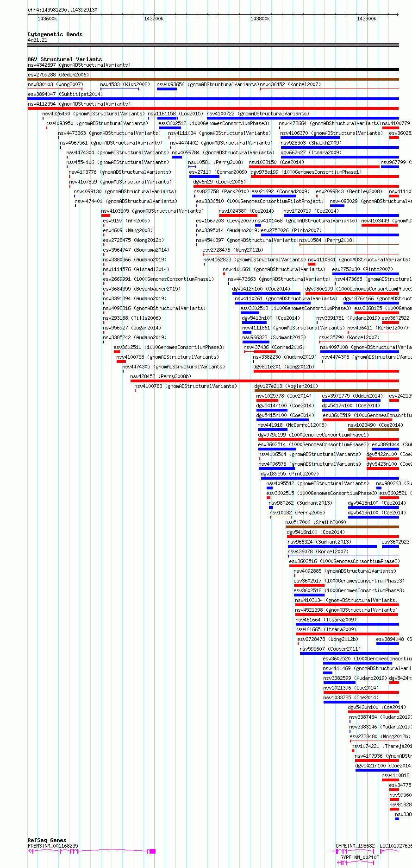This screenshot has width=412, height=868.
Task: Click the 143600k ruler tick label
Action: 47,19
